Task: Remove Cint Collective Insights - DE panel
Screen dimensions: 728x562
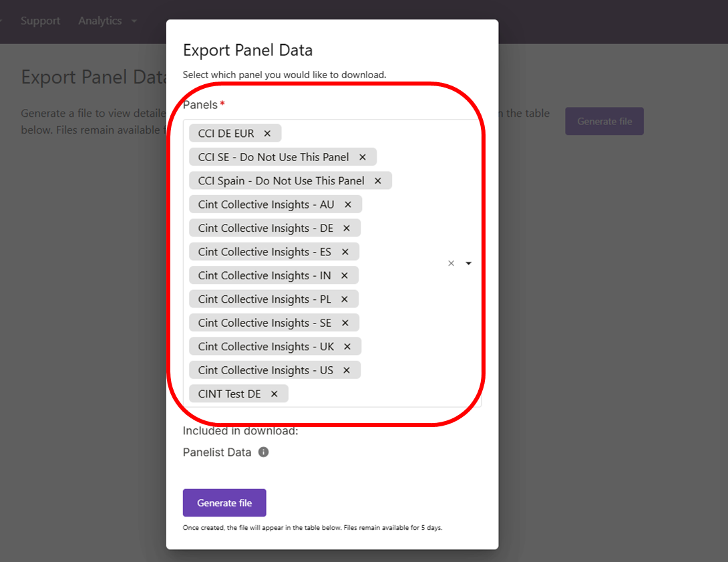Action: (347, 228)
